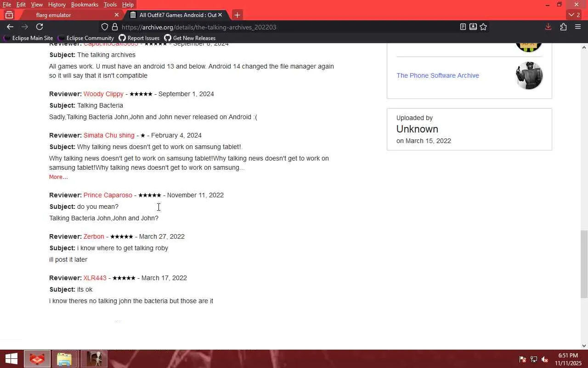Image resolution: width=588 pixels, height=368 pixels.
Task: Open the Eclipse Community bookmark
Action: (86, 38)
